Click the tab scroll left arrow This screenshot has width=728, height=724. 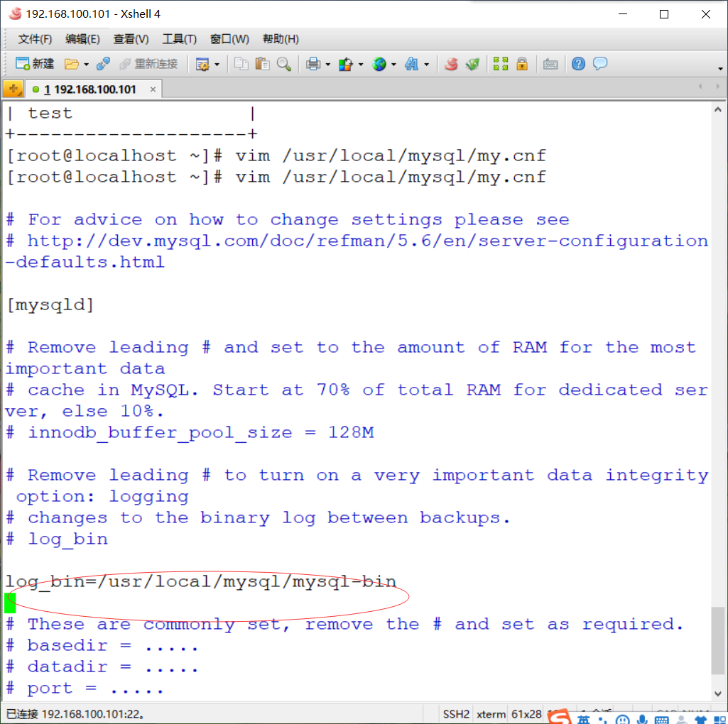point(700,87)
